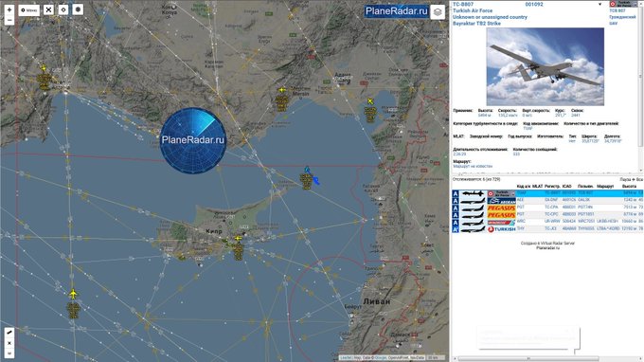Click the TC-B807 registration link
Viewport: 644px width, 362px height.
463,4
